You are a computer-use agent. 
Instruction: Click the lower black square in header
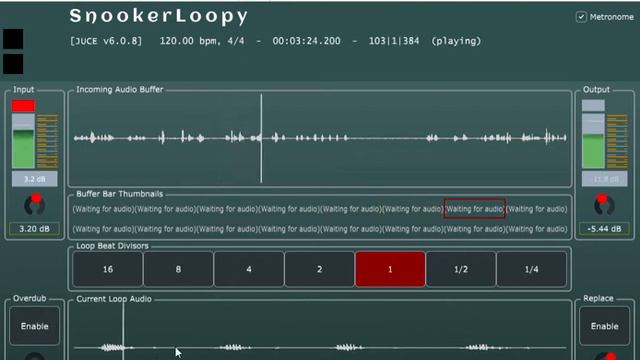tap(13, 64)
